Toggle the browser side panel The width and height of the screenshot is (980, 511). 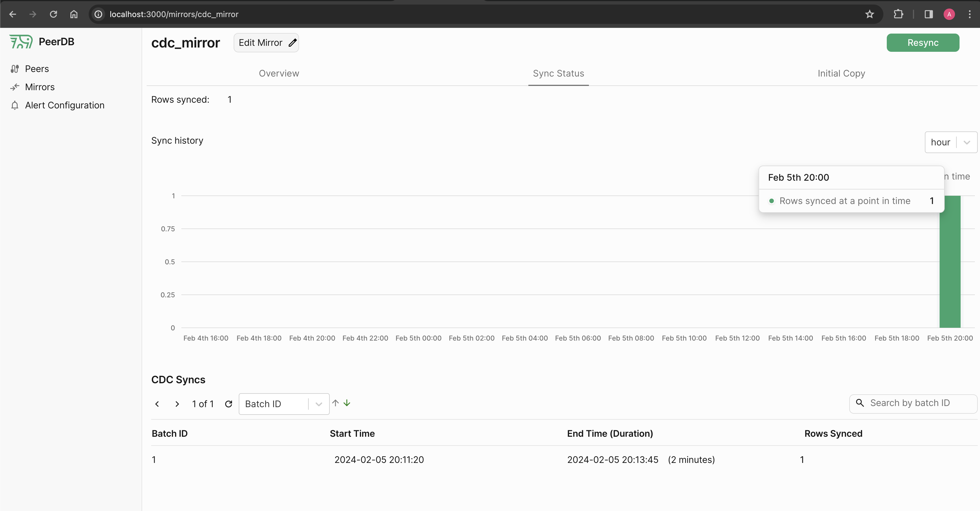[929, 14]
